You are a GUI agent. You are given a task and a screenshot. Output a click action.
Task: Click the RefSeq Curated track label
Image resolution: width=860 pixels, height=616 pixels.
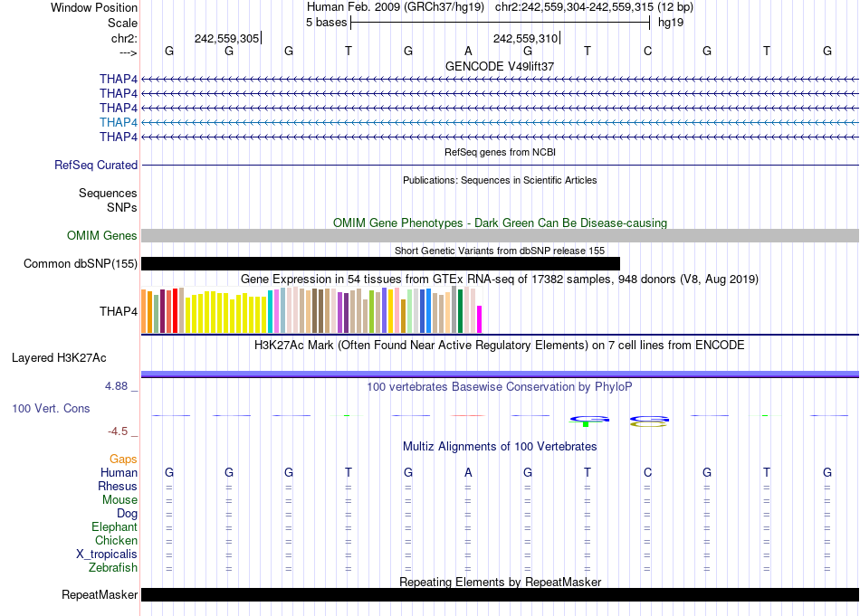point(96,165)
